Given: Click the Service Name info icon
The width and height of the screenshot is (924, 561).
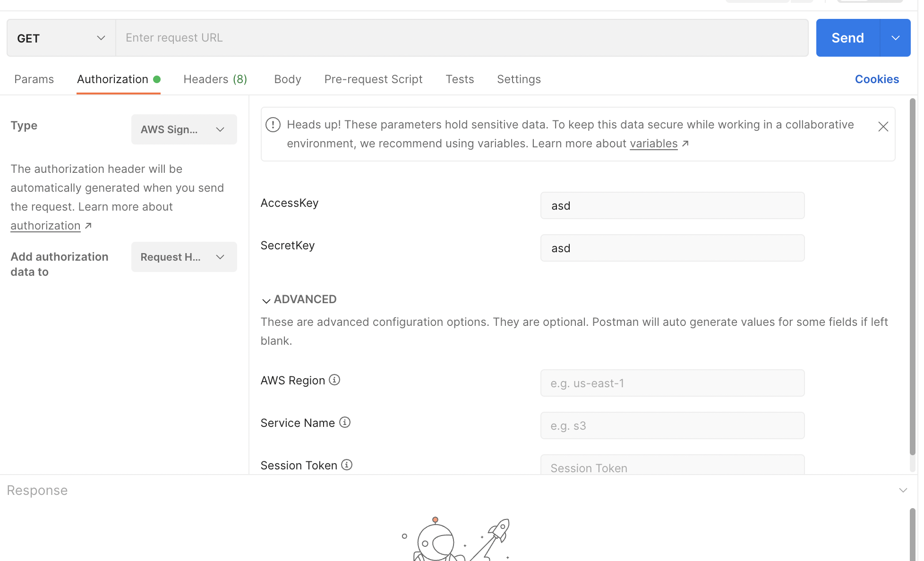Looking at the screenshot, I should coord(345,422).
